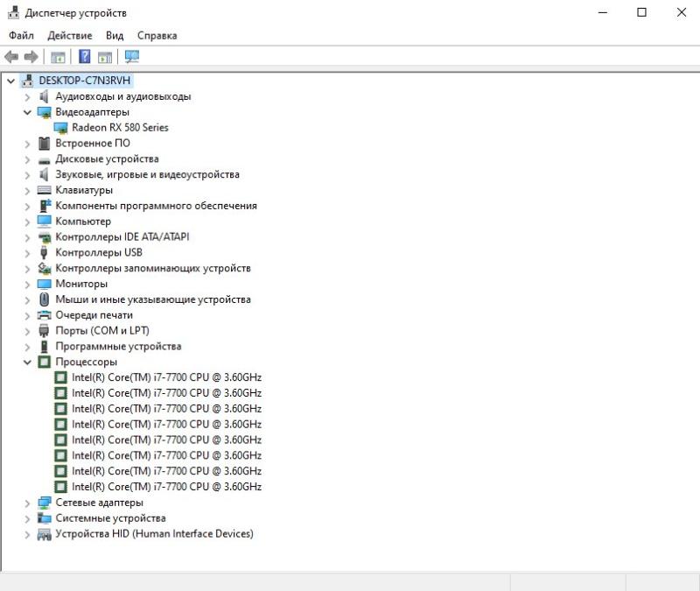Click the Компьютер monitor icon
700x591 pixels.
45,222
